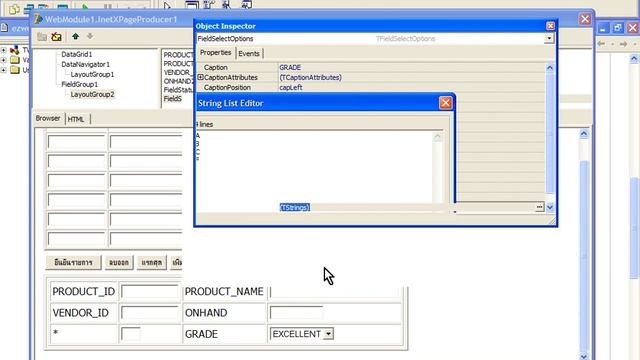The height and width of the screenshot is (360, 640).
Task: Select LayoutGroup2 in the component tree
Action: 92,94
